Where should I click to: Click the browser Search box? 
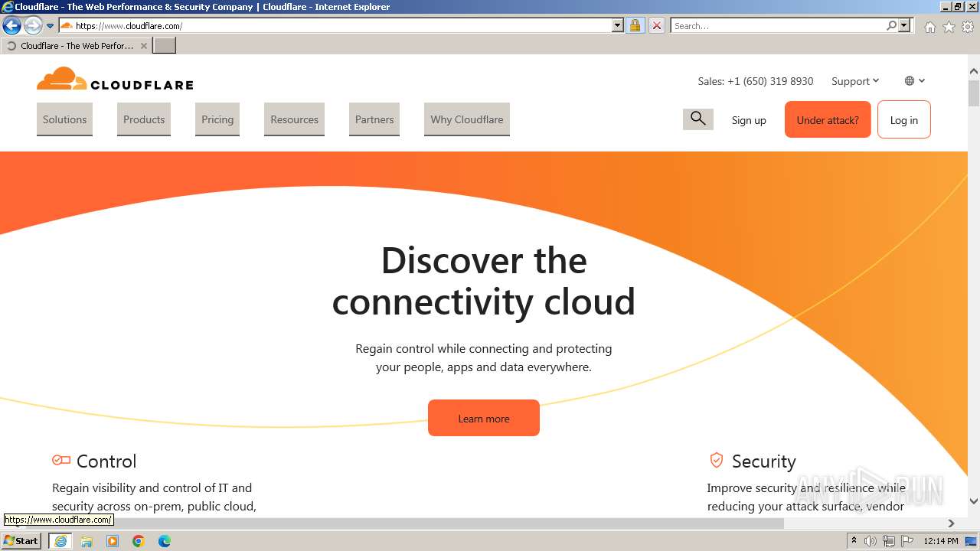[x=778, y=25]
